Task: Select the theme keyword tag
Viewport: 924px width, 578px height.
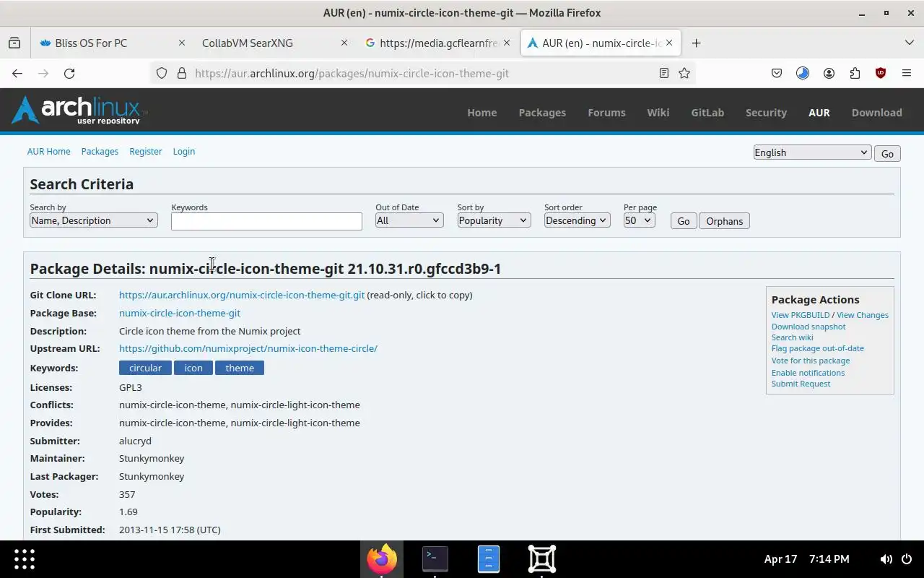Action: [x=240, y=368]
